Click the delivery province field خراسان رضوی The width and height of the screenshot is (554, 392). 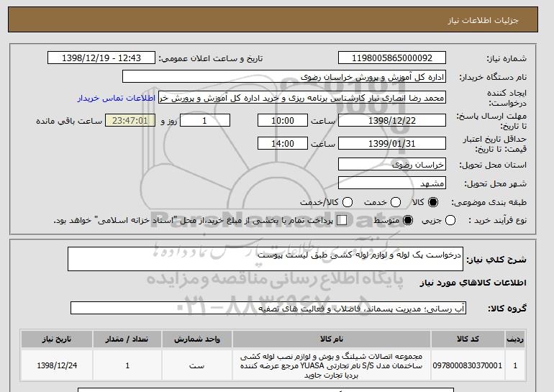(x=392, y=165)
